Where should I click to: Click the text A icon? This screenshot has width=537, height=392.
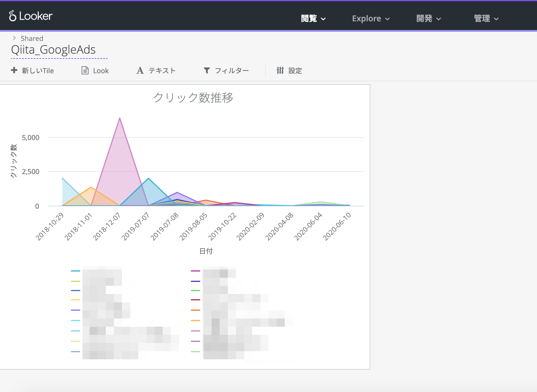click(x=140, y=70)
